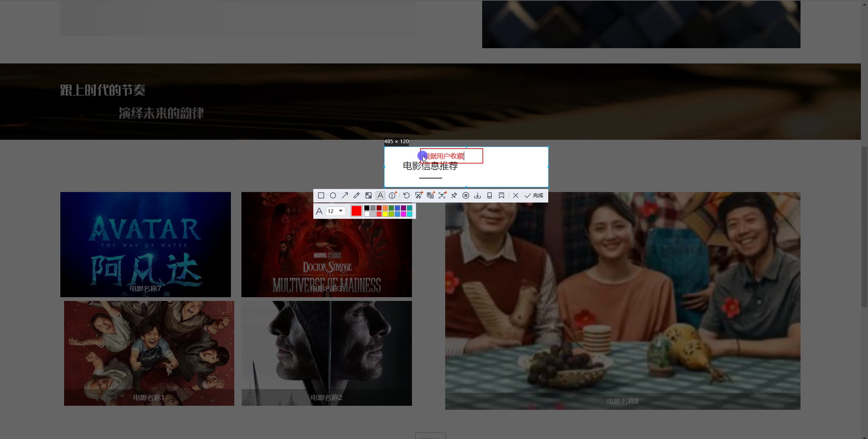This screenshot has height=439, width=868.
Task: Start screen recording from toolbar
Action: pyautogui.click(x=466, y=195)
